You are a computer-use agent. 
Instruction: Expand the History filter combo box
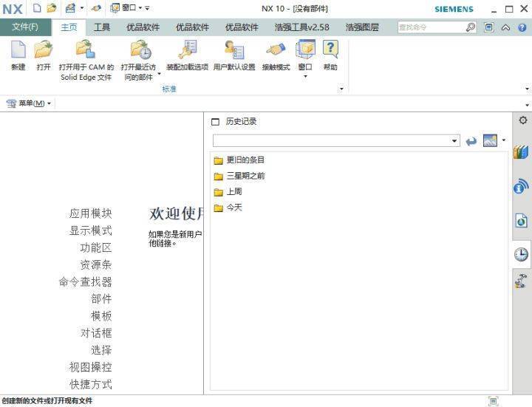click(x=454, y=141)
